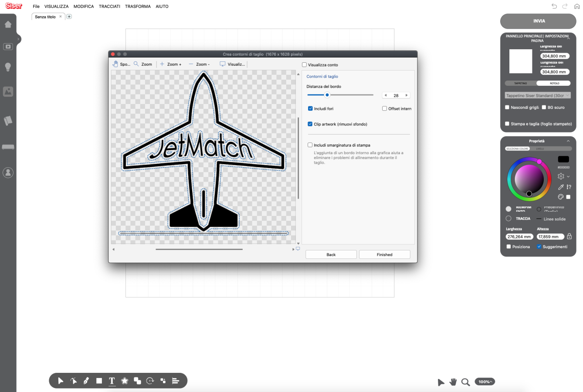Toggle the aspect ratio lock icon
Image resolution: width=583 pixels, height=392 pixels.
click(x=569, y=237)
